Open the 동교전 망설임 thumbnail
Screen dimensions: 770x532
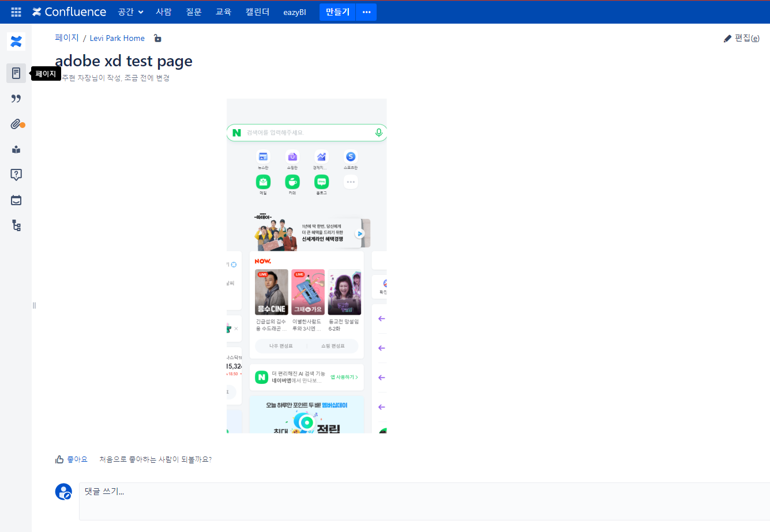[x=344, y=292]
